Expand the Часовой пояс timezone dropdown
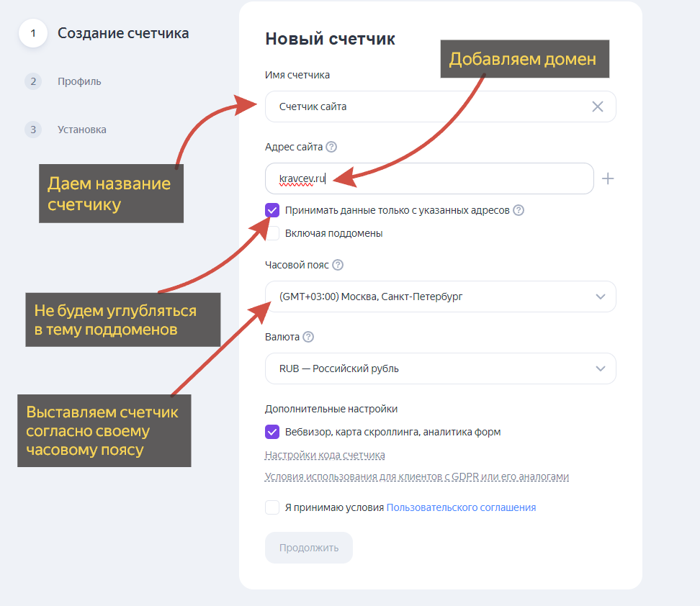This screenshot has width=700, height=606. coord(440,297)
